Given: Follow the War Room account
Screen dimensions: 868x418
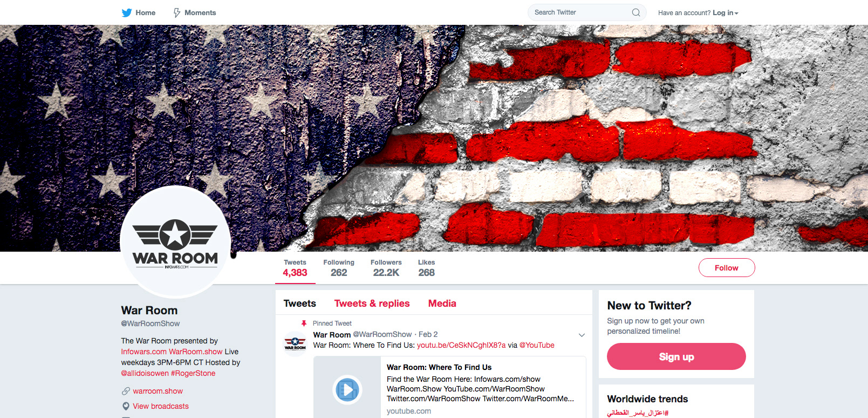Looking at the screenshot, I should tap(727, 268).
